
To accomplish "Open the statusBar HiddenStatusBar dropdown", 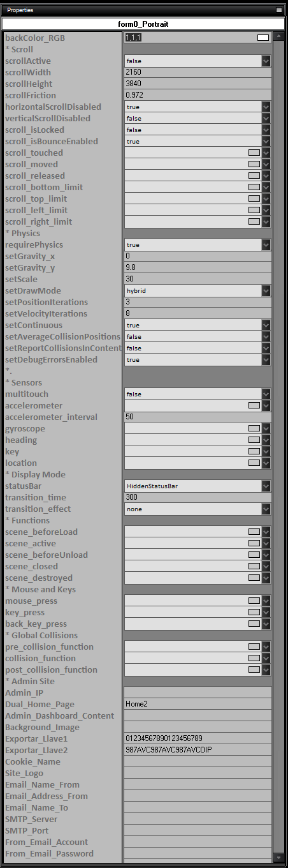I will tap(198, 486).
